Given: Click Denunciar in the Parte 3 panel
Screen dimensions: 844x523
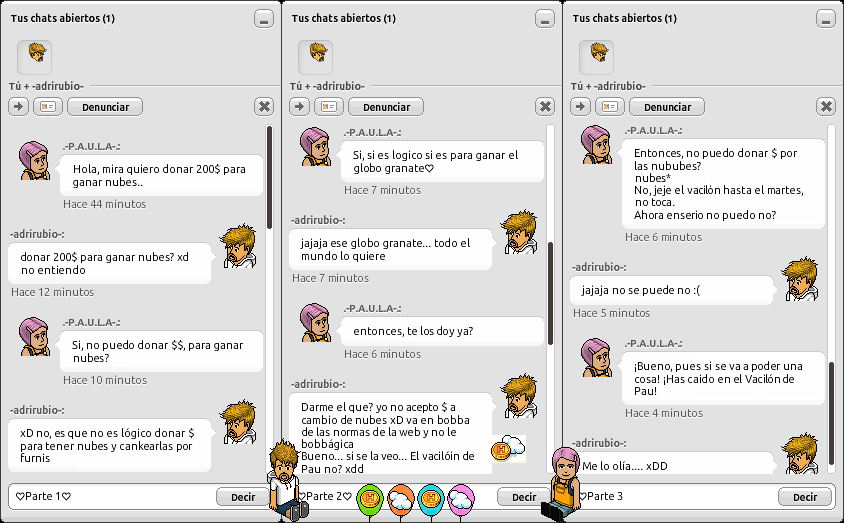Looking at the screenshot, I should click(667, 107).
